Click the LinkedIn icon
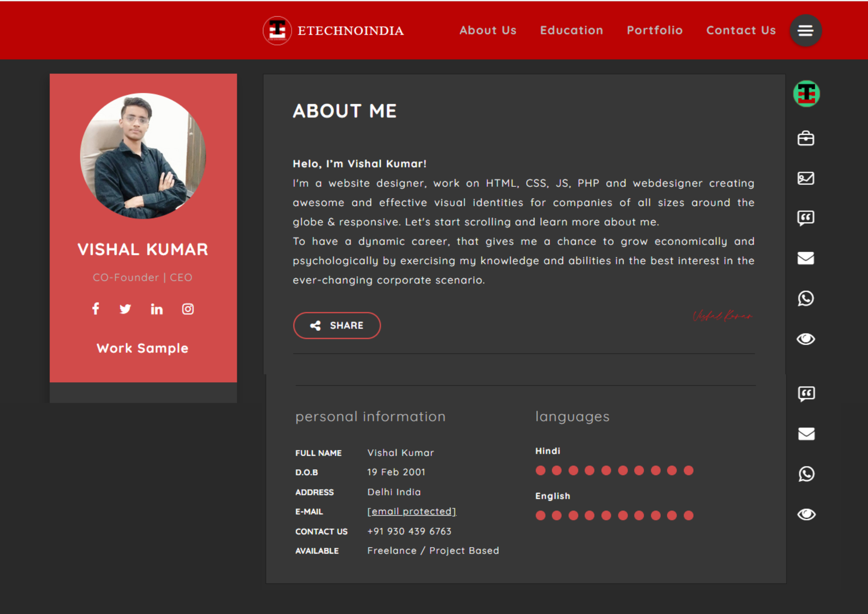 click(x=157, y=309)
